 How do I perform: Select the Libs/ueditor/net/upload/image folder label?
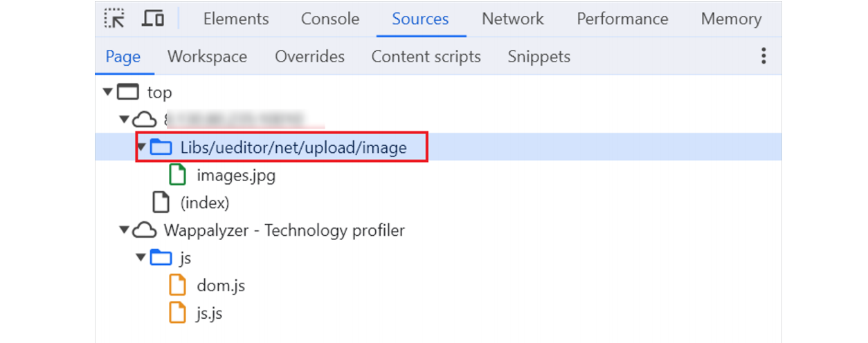coord(293,147)
